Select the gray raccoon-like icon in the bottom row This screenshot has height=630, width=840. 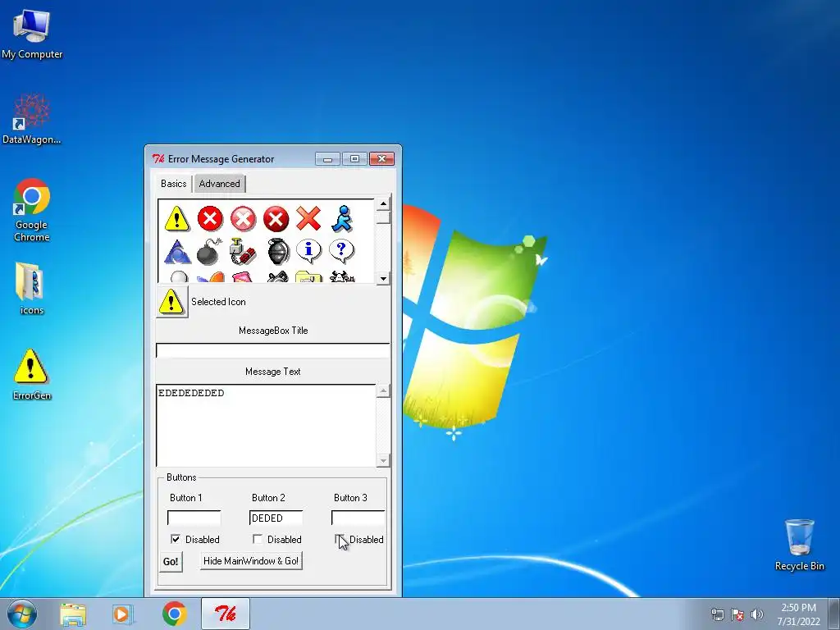pos(277,277)
